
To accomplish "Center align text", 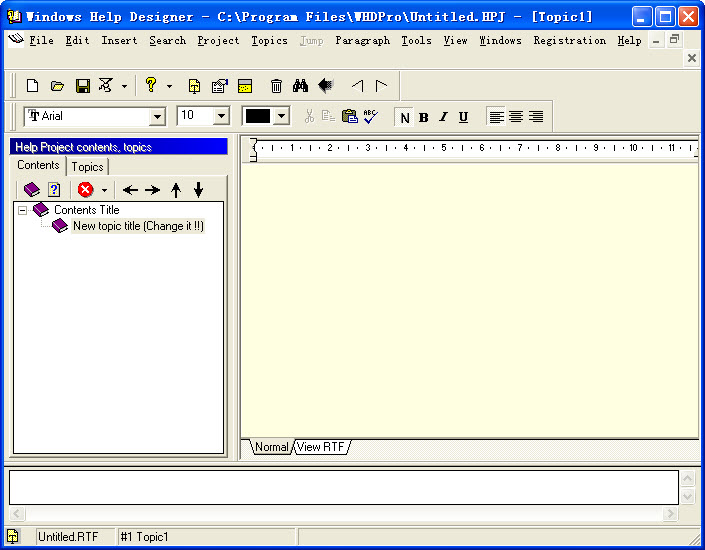I will (x=516, y=117).
